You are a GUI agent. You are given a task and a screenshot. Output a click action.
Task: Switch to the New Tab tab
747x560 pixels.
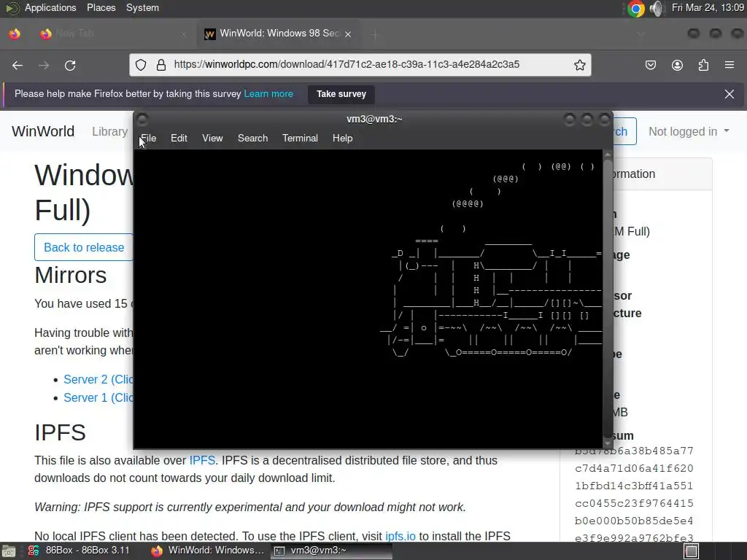(x=115, y=34)
